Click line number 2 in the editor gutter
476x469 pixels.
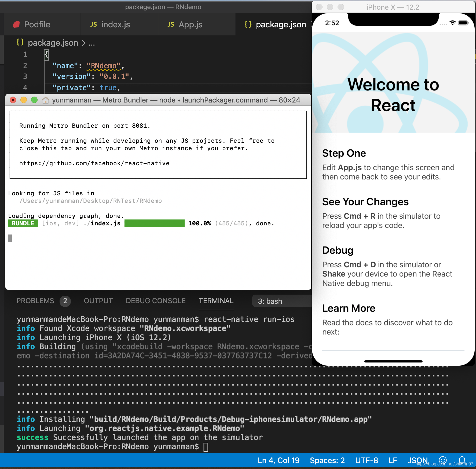[25, 65]
